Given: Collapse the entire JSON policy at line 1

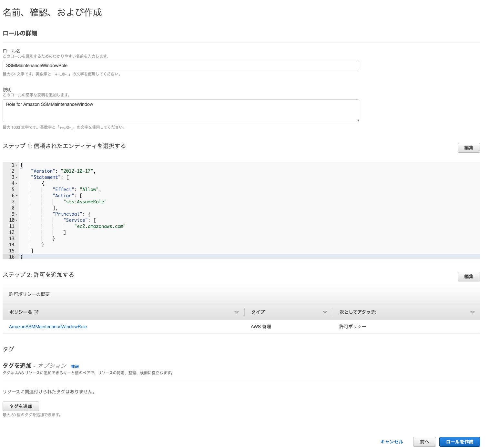Looking at the screenshot, I should pos(16,165).
